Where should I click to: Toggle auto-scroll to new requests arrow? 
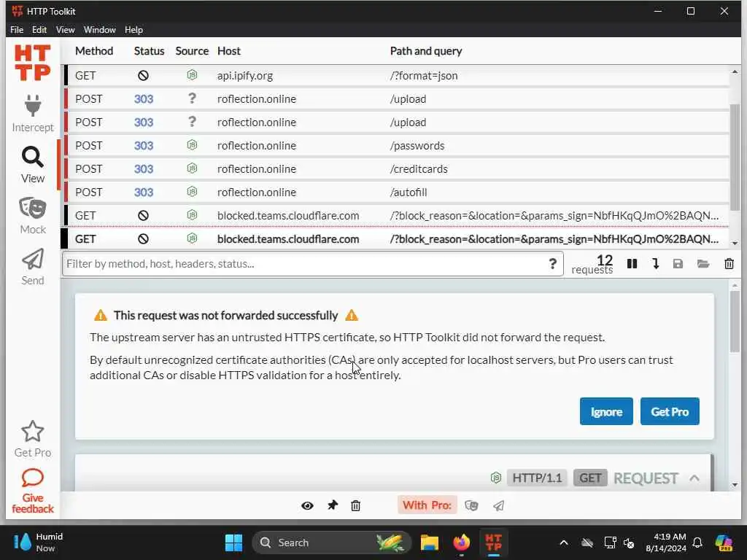point(656,264)
